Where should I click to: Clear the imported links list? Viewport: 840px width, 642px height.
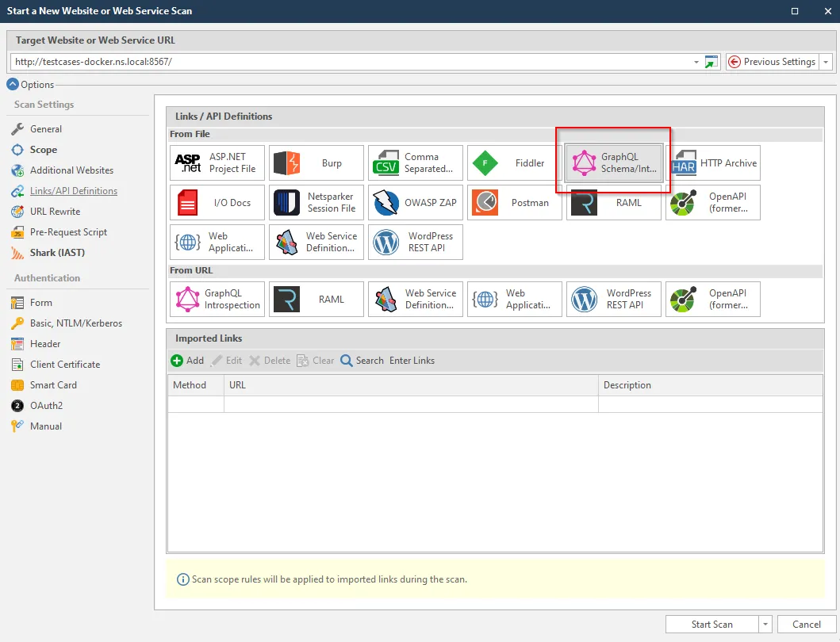[x=316, y=361]
